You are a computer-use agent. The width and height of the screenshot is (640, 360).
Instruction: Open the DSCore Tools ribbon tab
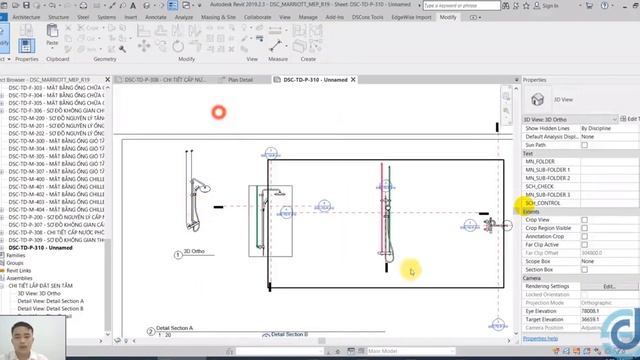tap(367, 17)
